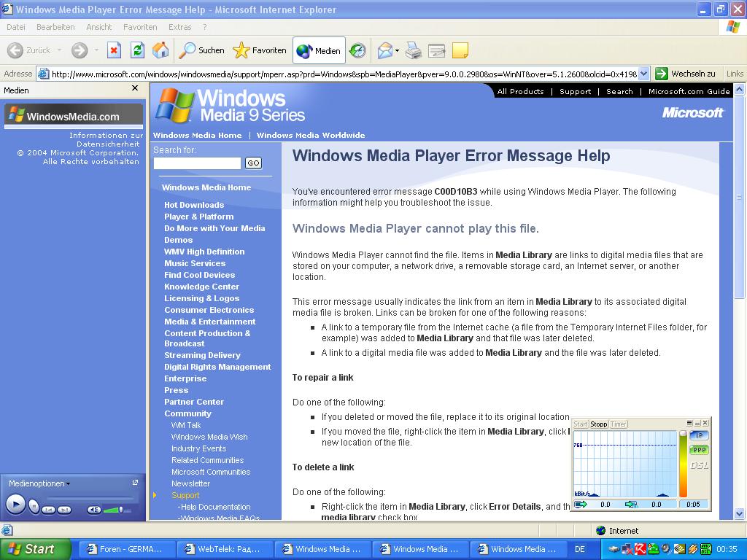Click the Zurück back arrow button

tap(28, 50)
